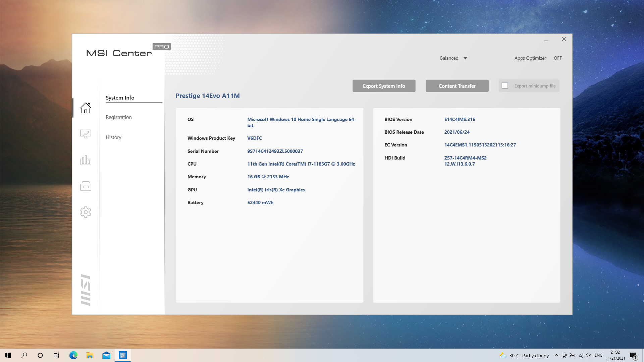The image size is (644, 362).
Task: Tick the Export minidump file checkbox
Action: point(505,86)
